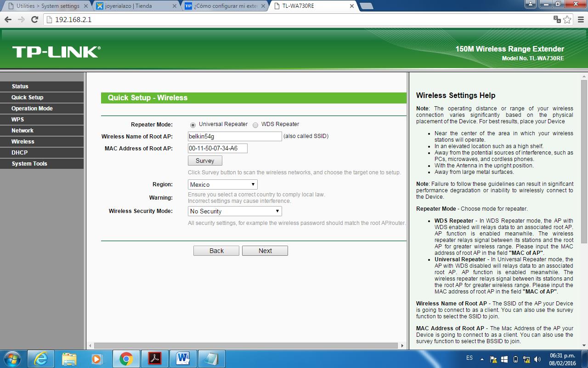Click the Wireless Settings Help heading
588x368 pixels.
(456, 95)
